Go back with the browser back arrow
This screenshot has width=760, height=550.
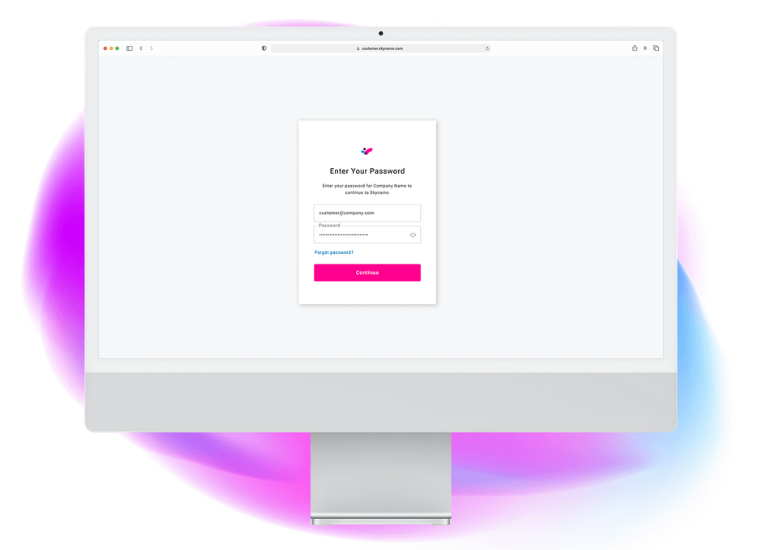click(x=141, y=48)
